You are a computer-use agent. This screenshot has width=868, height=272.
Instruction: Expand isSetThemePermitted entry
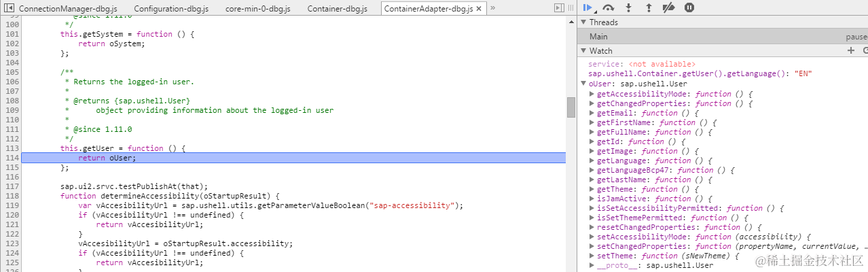click(592, 218)
